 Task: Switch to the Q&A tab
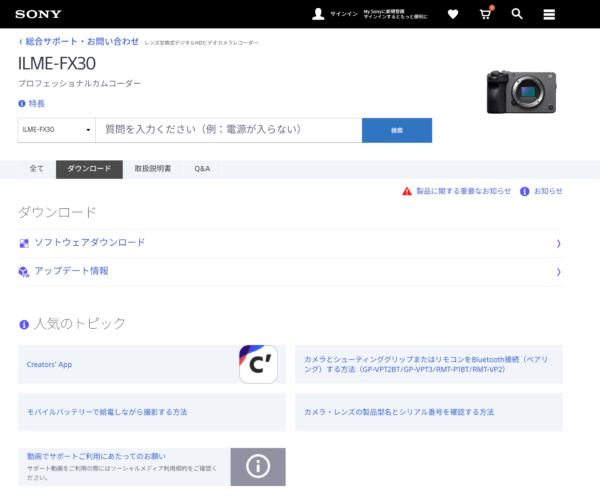[x=202, y=169]
